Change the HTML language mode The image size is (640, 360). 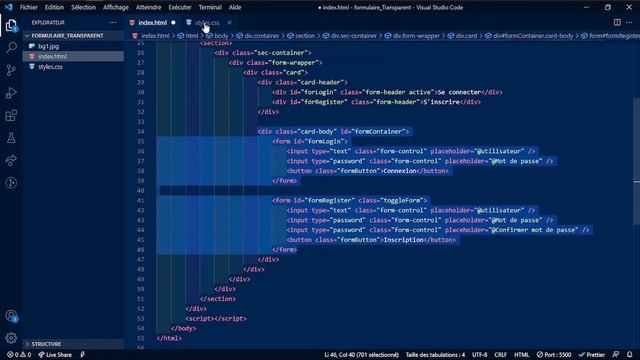(x=521, y=355)
